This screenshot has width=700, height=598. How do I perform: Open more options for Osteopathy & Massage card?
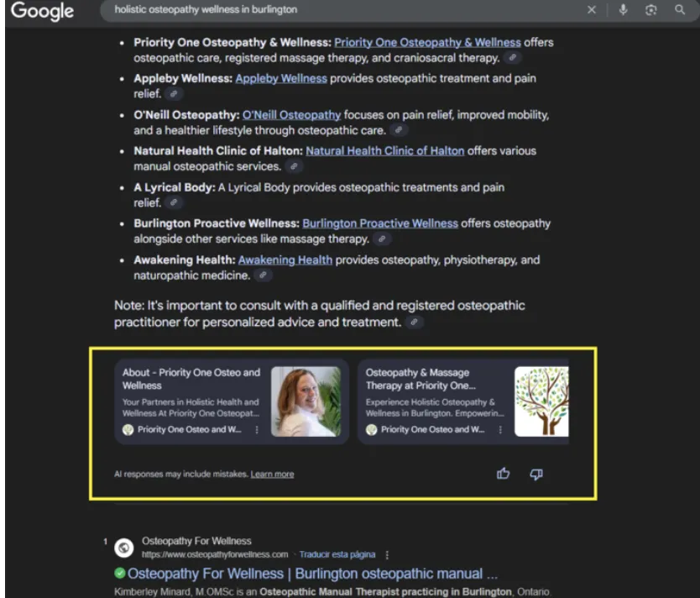500,430
